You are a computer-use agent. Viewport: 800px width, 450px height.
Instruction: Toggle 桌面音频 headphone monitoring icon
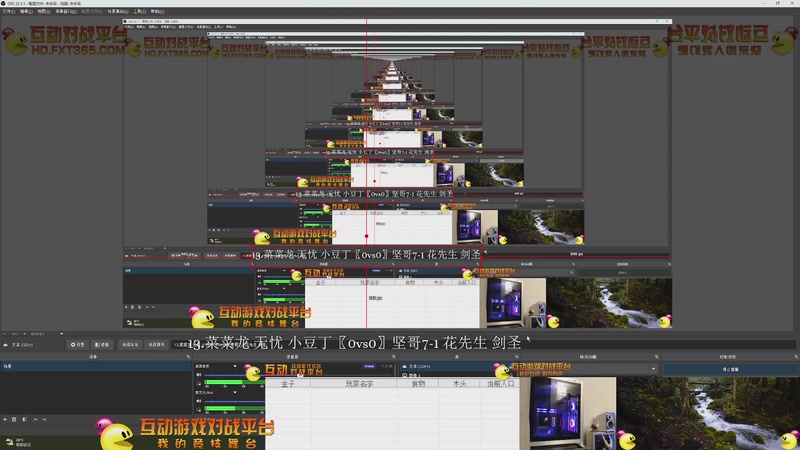199,383
